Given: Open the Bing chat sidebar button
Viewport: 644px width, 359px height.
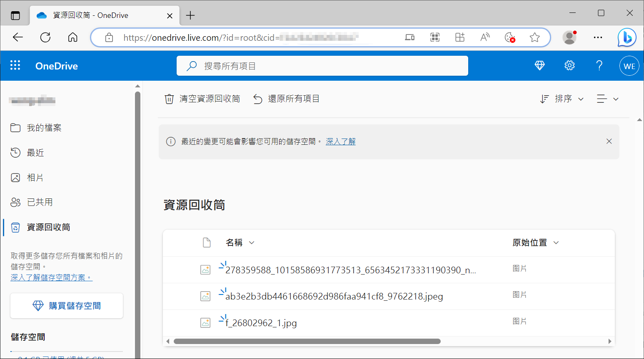Looking at the screenshot, I should coord(627,37).
